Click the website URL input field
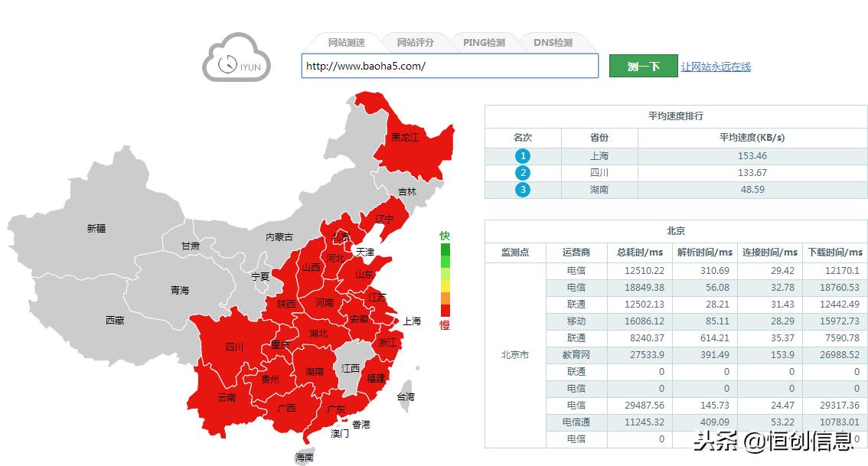This screenshot has width=868, height=466. pos(450,67)
